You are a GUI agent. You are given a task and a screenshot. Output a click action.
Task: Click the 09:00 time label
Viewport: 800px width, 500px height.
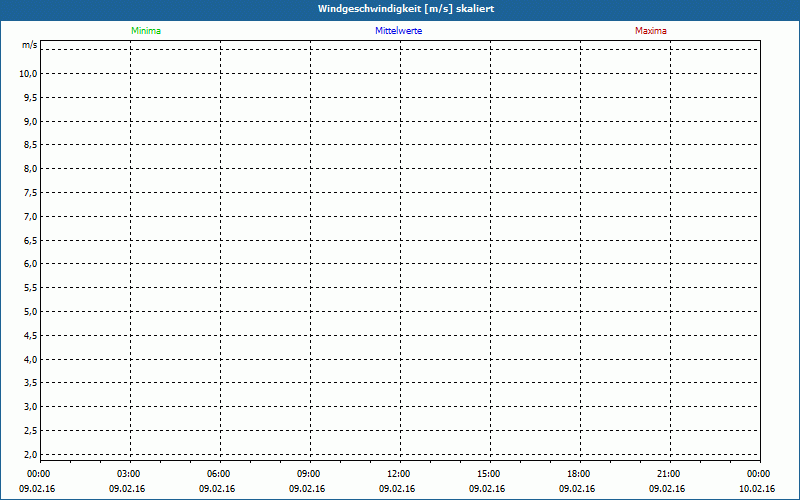click(309, 474)
